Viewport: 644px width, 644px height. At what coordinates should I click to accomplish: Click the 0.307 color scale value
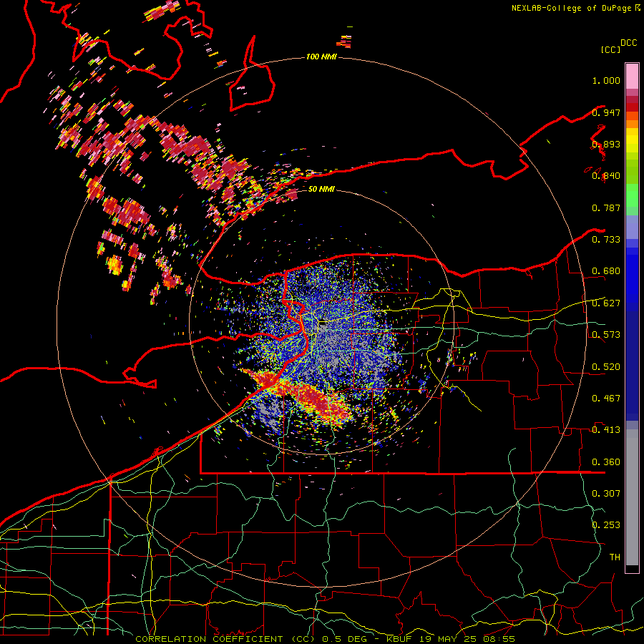[606, 493]
